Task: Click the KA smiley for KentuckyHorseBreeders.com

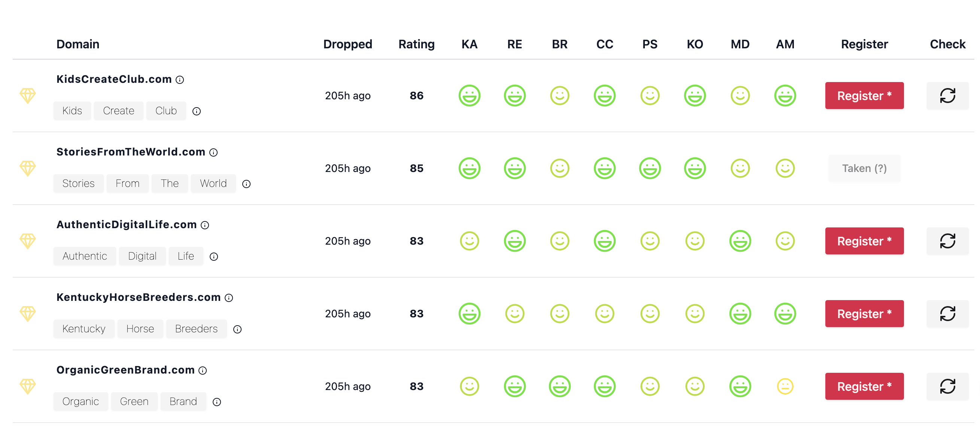Action: point(469,314)
